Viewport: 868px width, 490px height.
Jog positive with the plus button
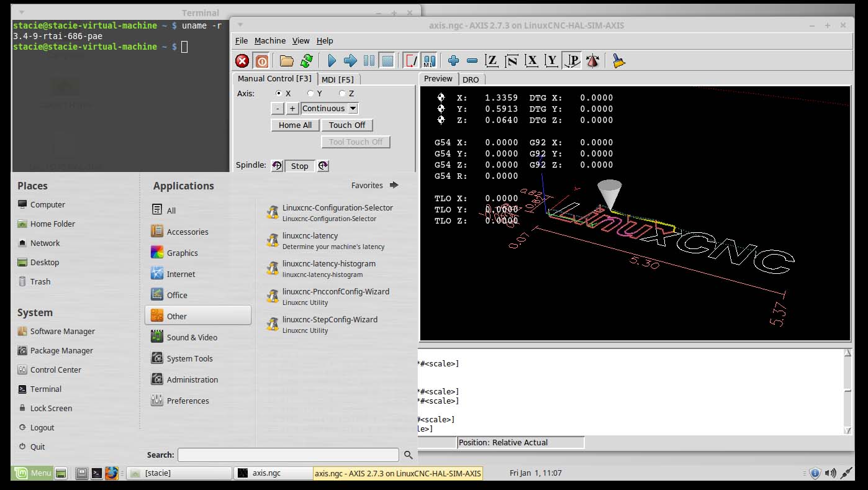click(x=292, y=109)
